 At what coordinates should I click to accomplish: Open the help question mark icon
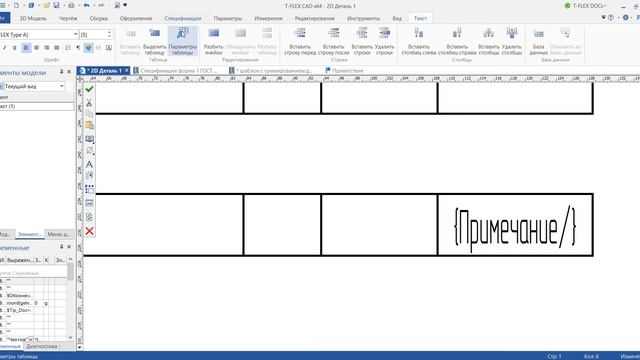point(611,18)
